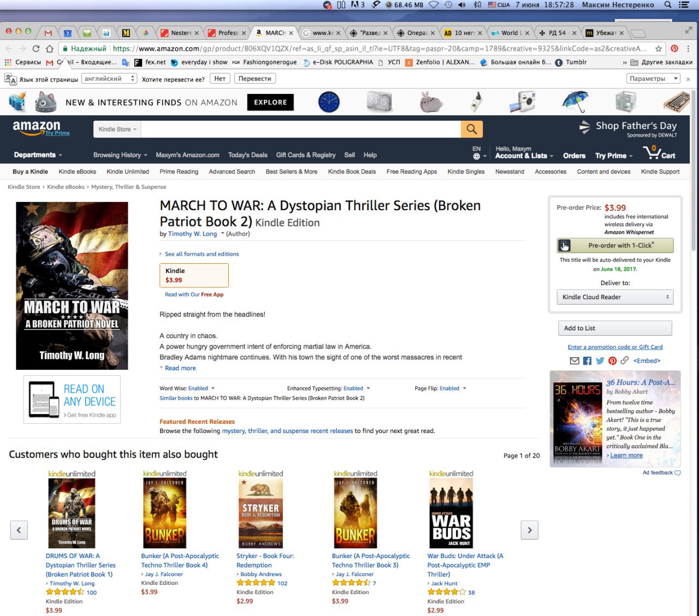Expand Try Prime dropdown
Screen dimensions: 699x616
coord(614,156)
